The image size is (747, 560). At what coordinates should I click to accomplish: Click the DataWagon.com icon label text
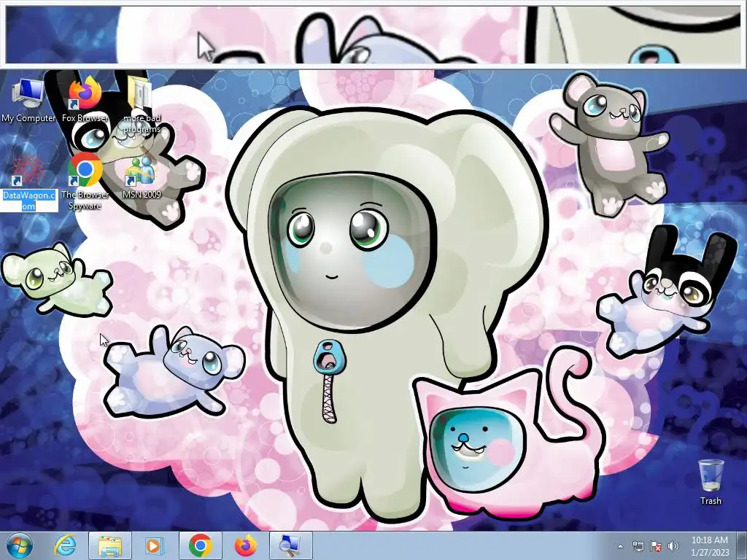(28, 201)
